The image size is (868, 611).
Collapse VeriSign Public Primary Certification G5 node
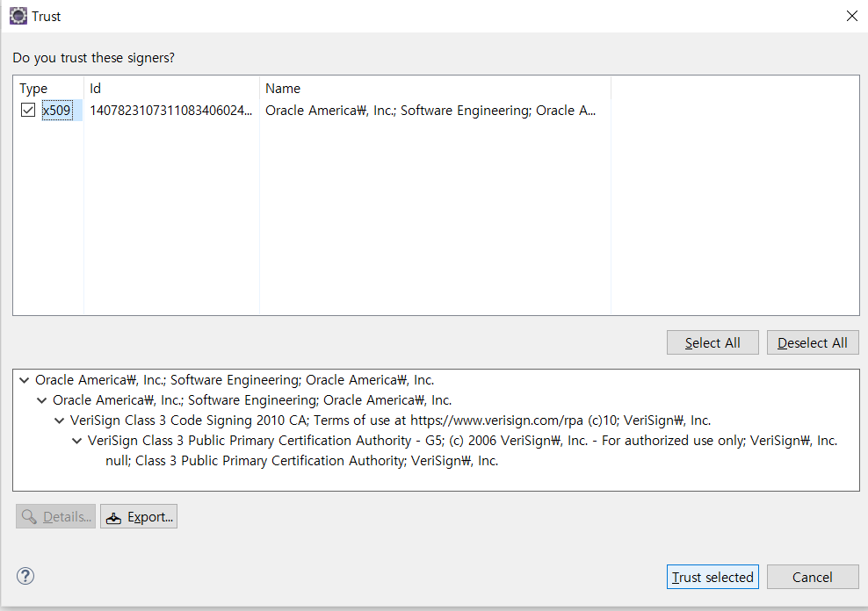(x=77, y=441)
